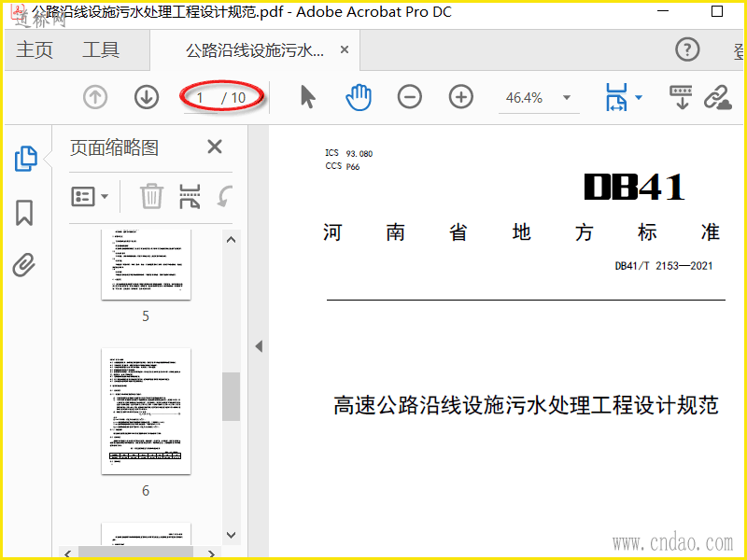Image resolution: width=747 pixels, height=560 pixels.
Task: Open the page thumbnails sidebar icon
Action: tap(26, 158)
